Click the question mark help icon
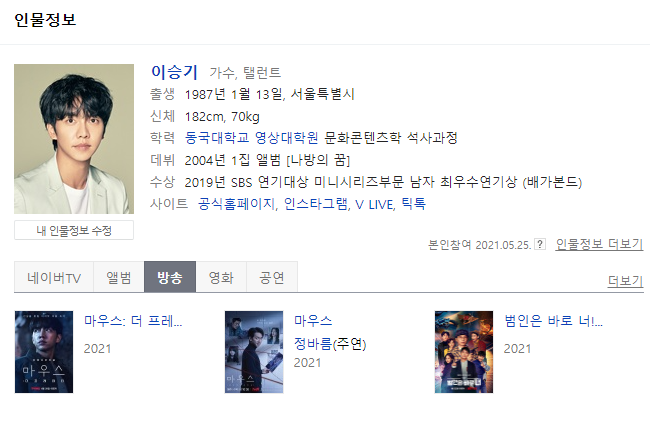The width and height of the screenshot is (650, 423). pyautogui.click(x=540, y=244)
